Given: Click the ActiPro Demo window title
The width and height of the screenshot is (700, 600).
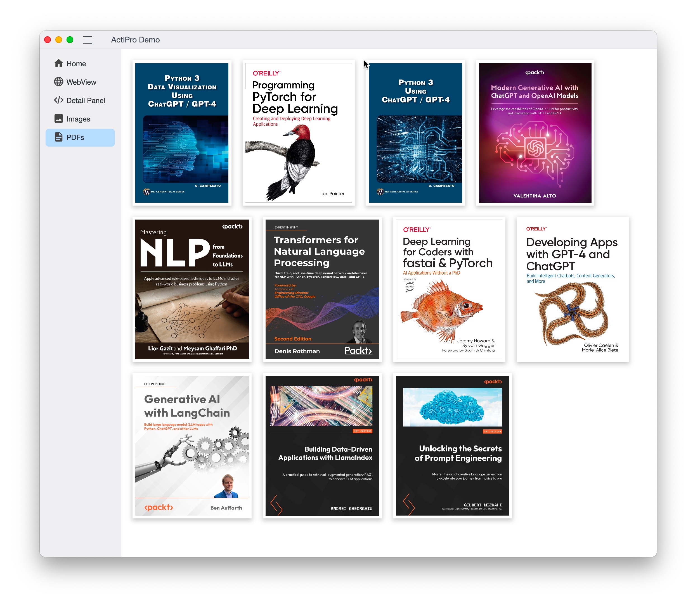Looking at the screenshot, I should coord(136,40).
